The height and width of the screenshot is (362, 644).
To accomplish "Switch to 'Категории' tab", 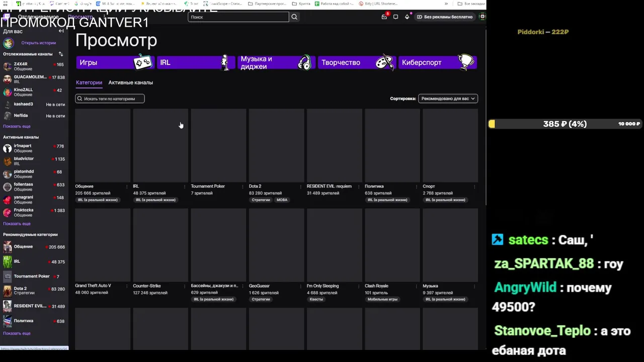I will point(89,82).
